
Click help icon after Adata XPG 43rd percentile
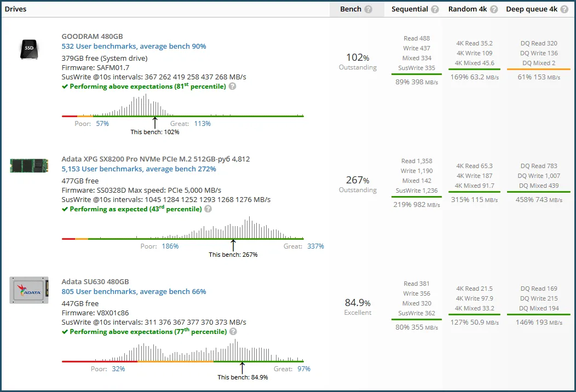pyautogui.click(x=208, y=209)
